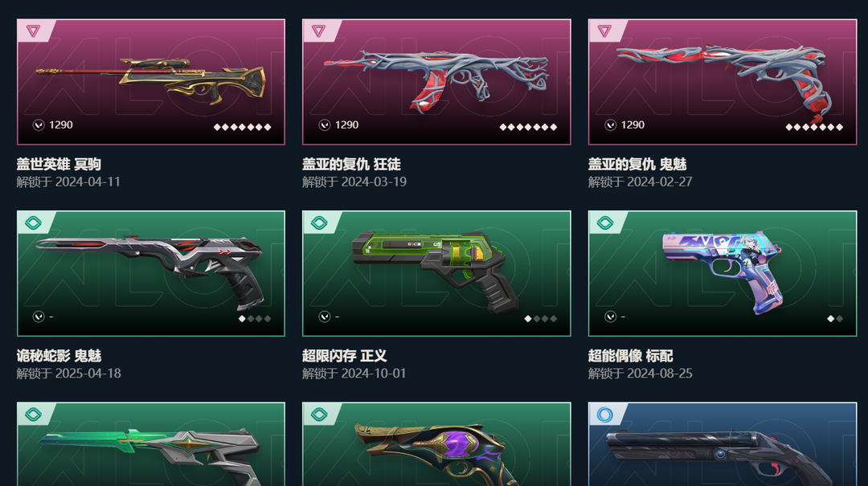This screenshot has width=868, height=486.
Task: Click the 超限闪存 正义 skin title
Action: (344, 356)
